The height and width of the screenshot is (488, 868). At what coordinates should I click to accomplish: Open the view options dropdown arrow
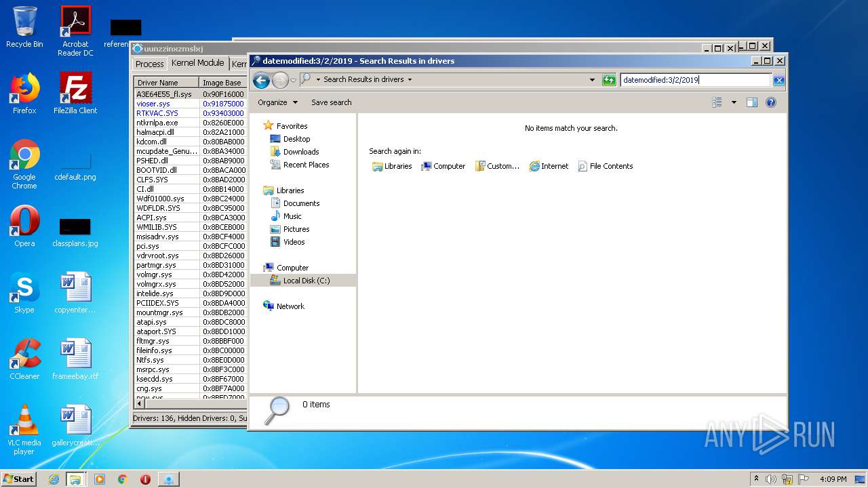(734, 102)
